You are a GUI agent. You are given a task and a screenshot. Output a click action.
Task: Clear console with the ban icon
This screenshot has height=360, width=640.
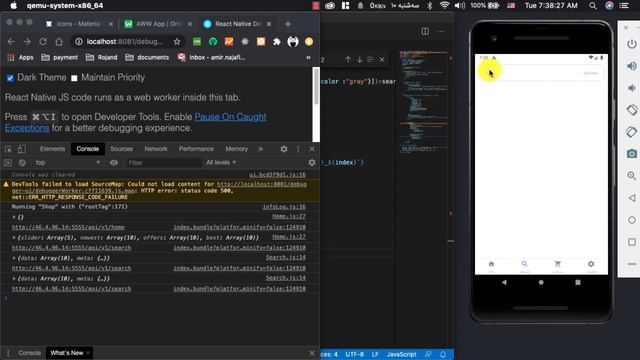(22, 163)
